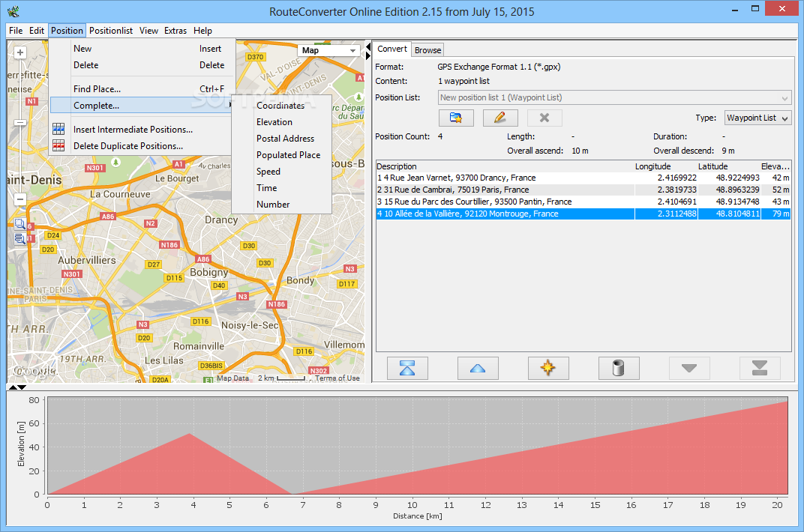This screenshot has height=532, width=804.
Task: Click the lower magnifier icon on the map
Action: pos(20,238)
